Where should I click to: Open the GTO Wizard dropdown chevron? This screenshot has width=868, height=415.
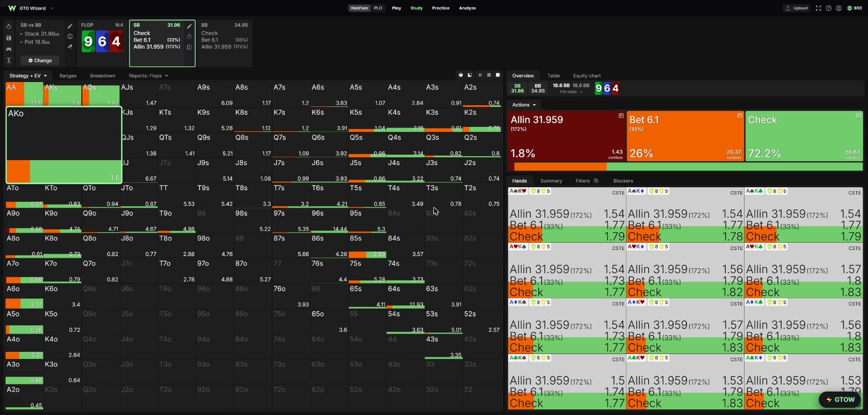pos(52,8)
